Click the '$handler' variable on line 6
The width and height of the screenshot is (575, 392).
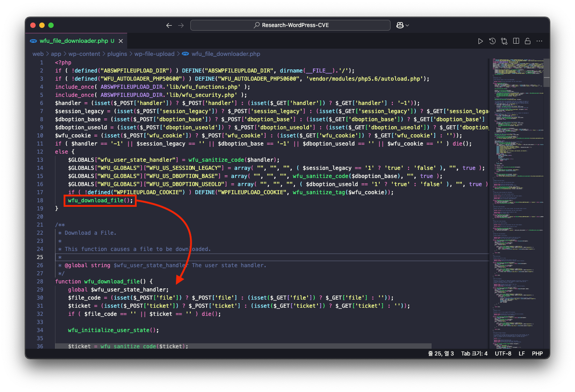pos(68,103)
